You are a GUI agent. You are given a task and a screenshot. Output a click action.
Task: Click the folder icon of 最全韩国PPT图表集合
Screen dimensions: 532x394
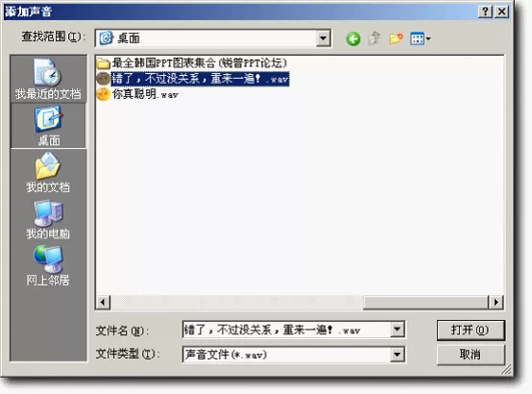103,63
